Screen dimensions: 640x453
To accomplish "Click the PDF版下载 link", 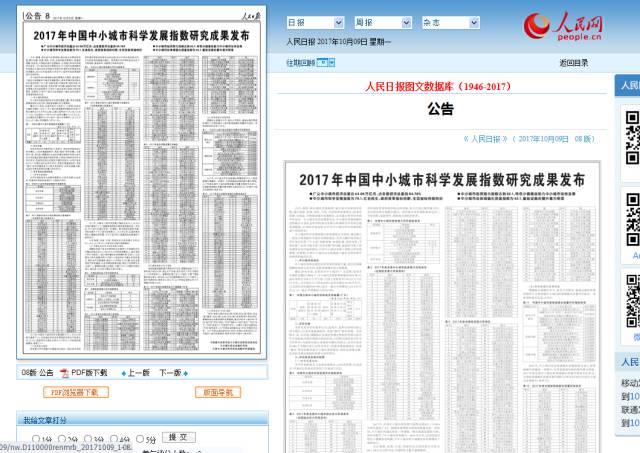I will pos(89,373).
